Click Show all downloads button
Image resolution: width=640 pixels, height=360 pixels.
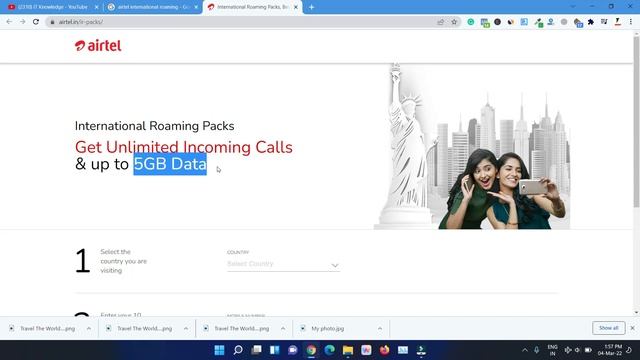(609, 328)
